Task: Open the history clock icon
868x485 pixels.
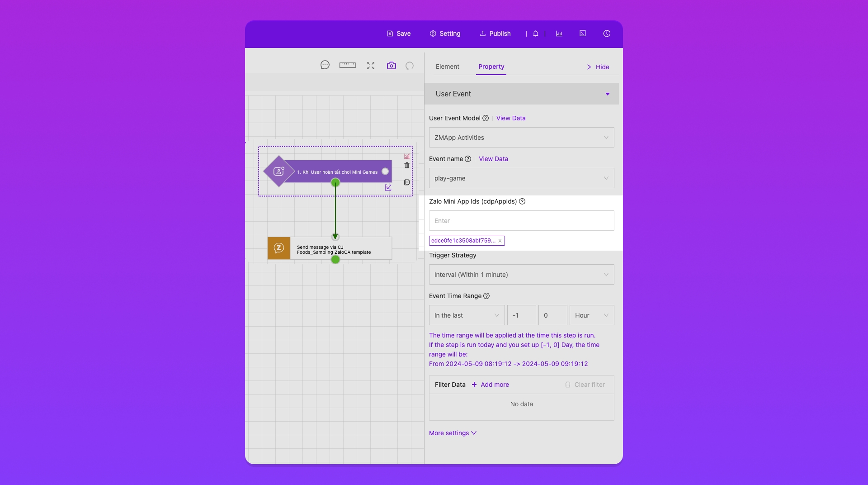Action: 607,33
